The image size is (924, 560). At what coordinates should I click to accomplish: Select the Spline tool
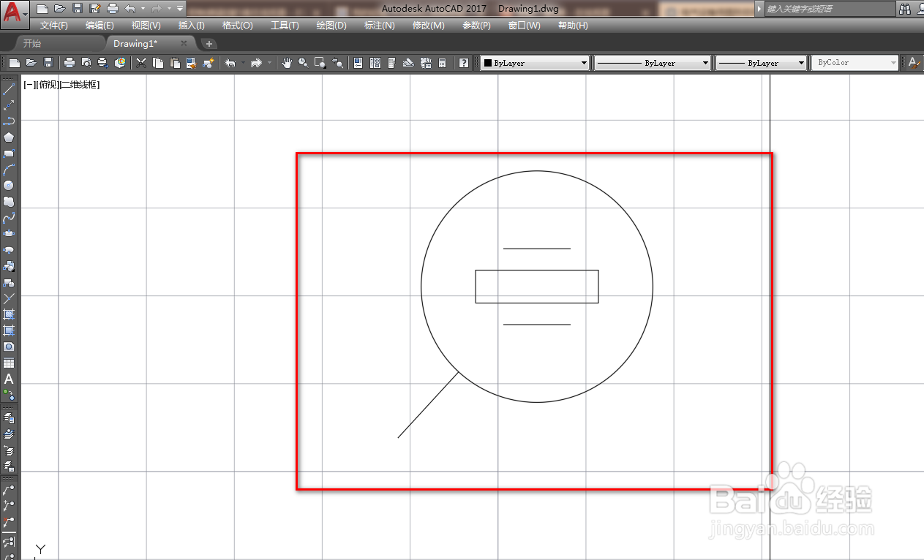pyautogui.click(x=9, y=218)
